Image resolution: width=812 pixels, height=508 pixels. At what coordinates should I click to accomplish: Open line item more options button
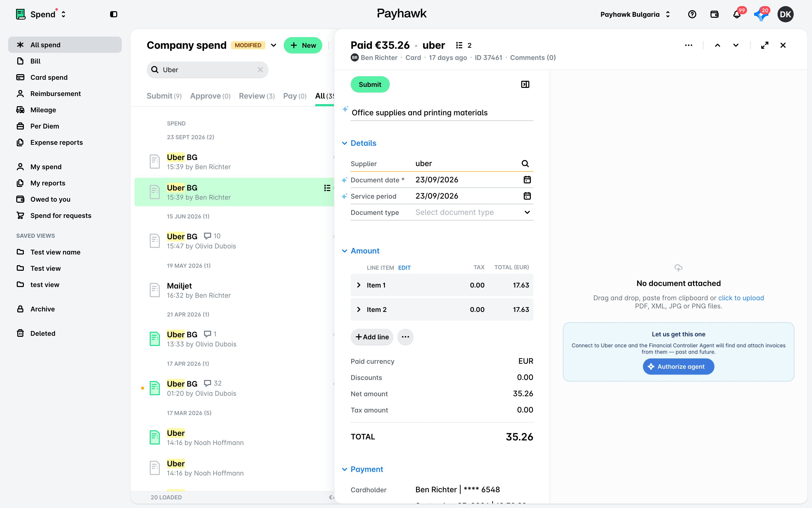tap(405, 337)
